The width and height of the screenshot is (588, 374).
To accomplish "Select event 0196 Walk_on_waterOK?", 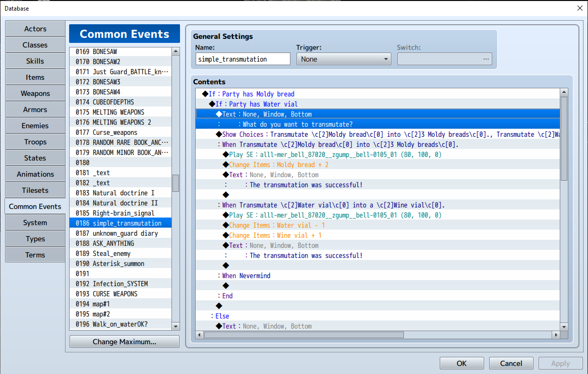I will coord(121,324).
